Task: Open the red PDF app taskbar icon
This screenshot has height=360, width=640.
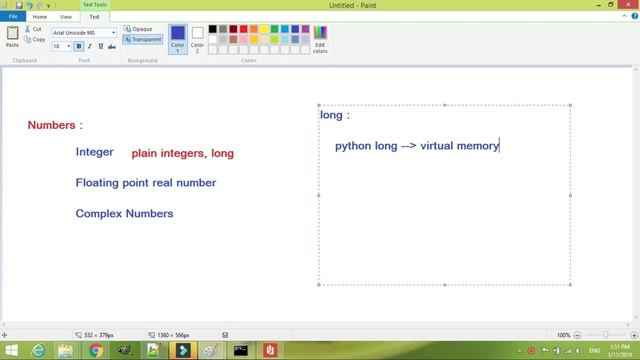Action: point(270,351)
